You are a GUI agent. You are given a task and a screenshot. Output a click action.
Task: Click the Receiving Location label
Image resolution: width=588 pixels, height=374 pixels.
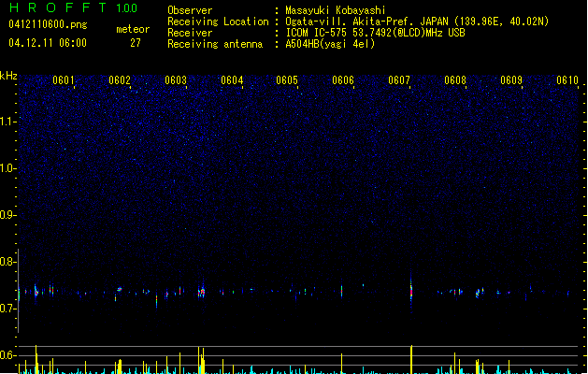218,22
